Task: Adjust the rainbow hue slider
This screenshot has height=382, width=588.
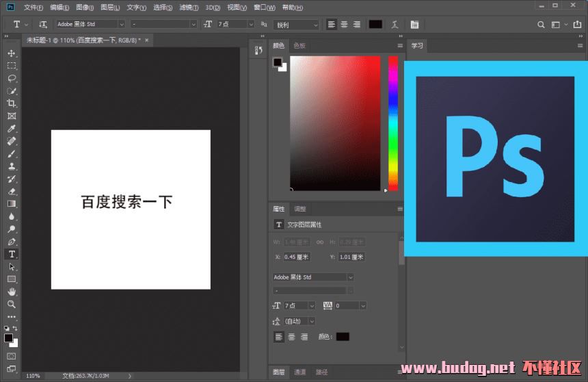Action: tap(393, 124)
